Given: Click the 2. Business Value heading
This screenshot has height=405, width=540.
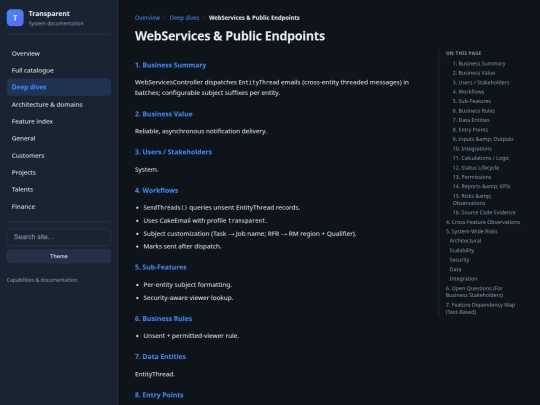Looking at the screenshot, I should (x=164, y=114).
